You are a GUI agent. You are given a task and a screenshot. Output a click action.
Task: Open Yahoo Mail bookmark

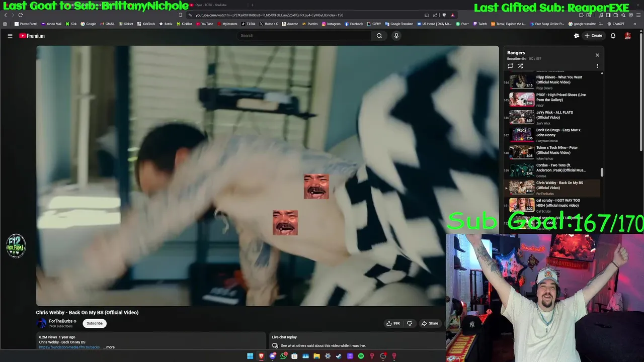(51, 24)
